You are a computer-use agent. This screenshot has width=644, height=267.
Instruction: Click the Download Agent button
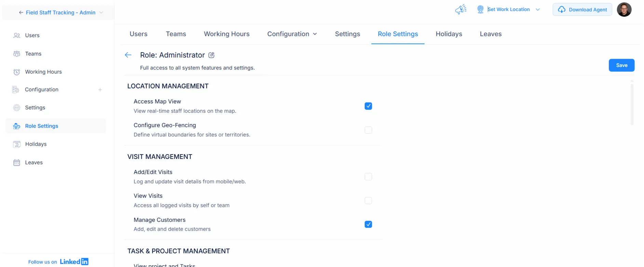(x=582, y=10)
